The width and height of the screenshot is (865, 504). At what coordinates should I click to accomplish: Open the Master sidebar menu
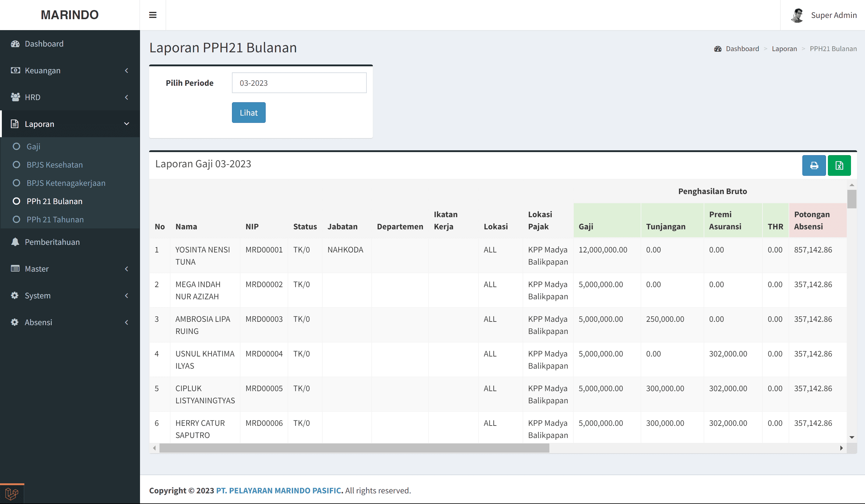(x=37, y=269)
